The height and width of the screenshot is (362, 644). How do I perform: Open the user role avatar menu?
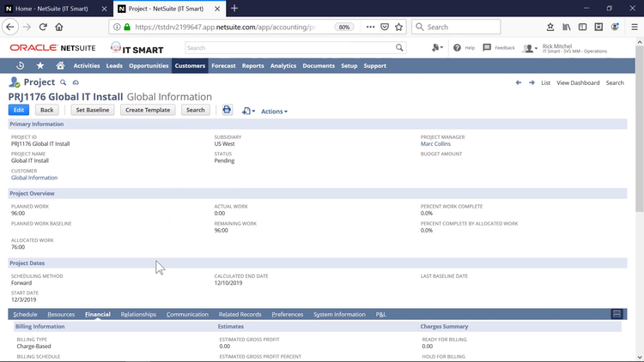[x=530, y=48]
